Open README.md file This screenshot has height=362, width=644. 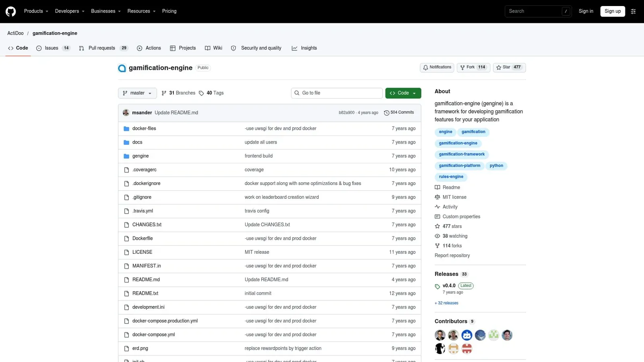tap(146, 280)
